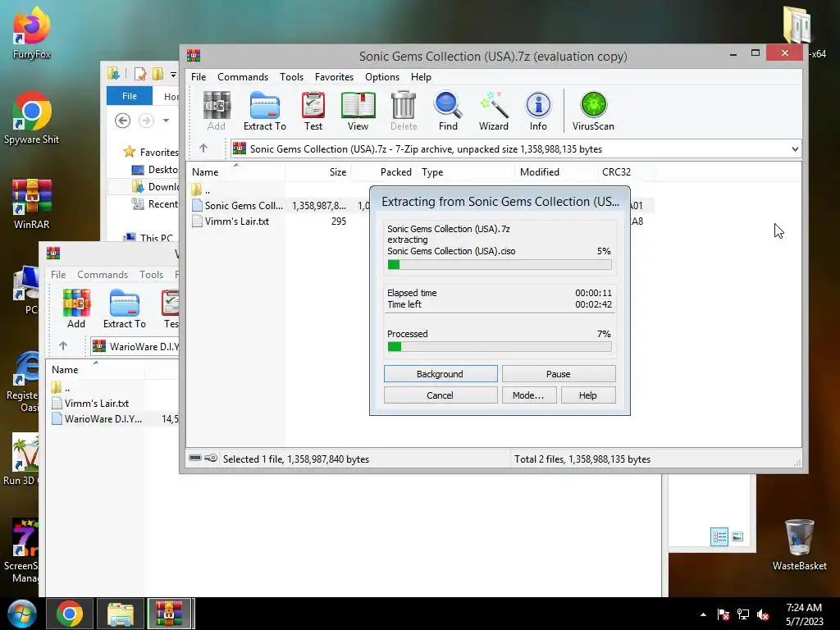Select Recent places in Explorer sidebar
The height and width of the screenshot is (630, 840).
155,204
